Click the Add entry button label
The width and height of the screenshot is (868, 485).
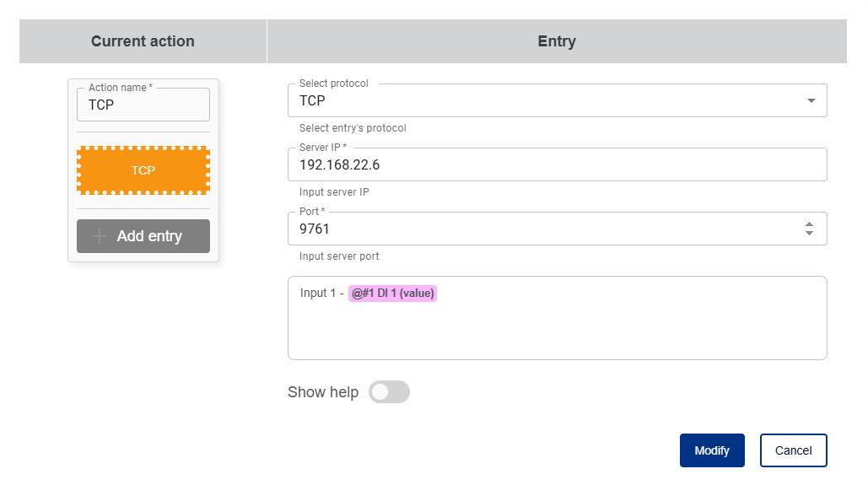coord(149,236)
